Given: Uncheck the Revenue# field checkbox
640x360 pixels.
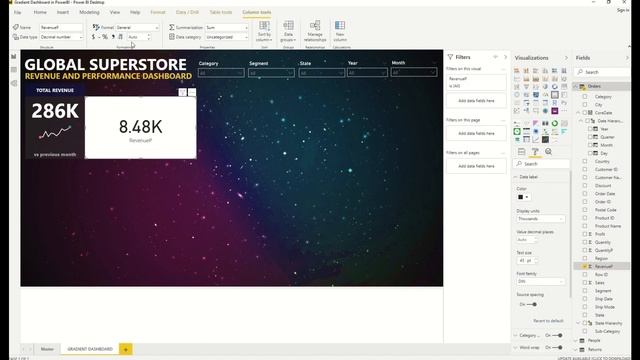Looking at the screenshot, I should [585, 266].
